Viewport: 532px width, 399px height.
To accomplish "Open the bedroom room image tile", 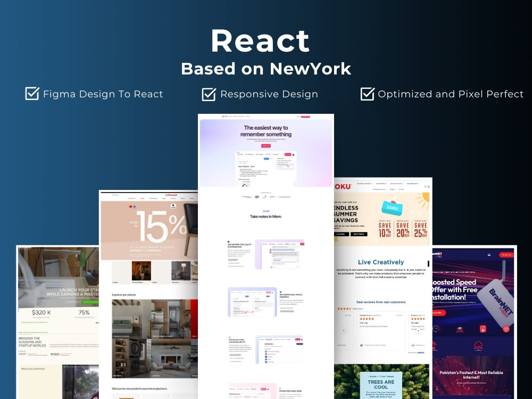I will pyautogui.click(x=131, y=319).
